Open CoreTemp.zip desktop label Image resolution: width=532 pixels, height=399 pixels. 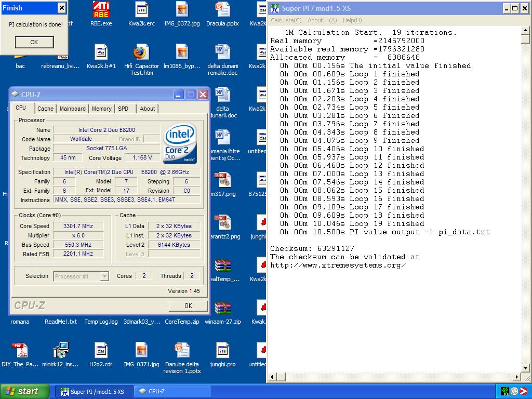tap(182, 322)
